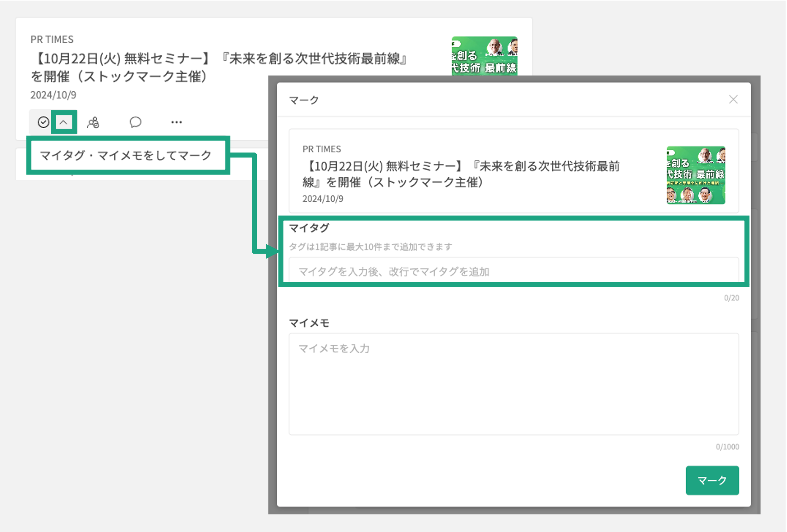Image resolution: width=787 pixels, height=532 pixels.
Task: Click the マイタグ section label
Action: tap(309, 227)
